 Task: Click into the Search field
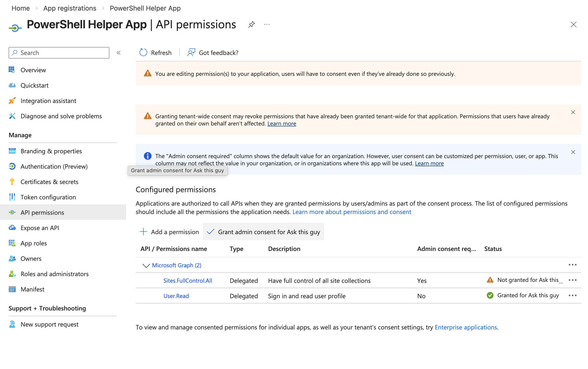pos(59,53)
